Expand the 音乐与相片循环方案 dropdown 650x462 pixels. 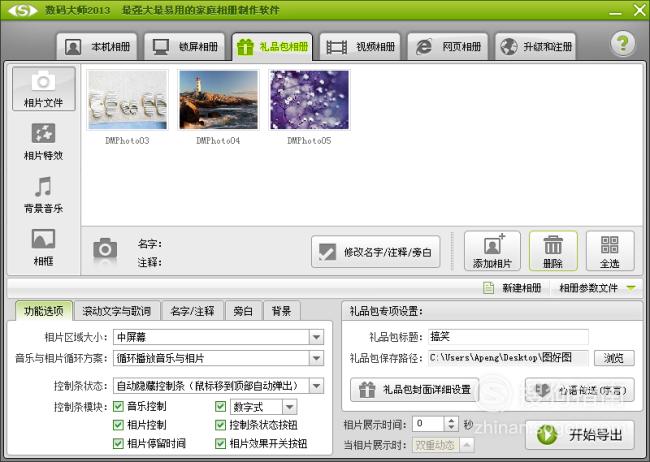316,358
